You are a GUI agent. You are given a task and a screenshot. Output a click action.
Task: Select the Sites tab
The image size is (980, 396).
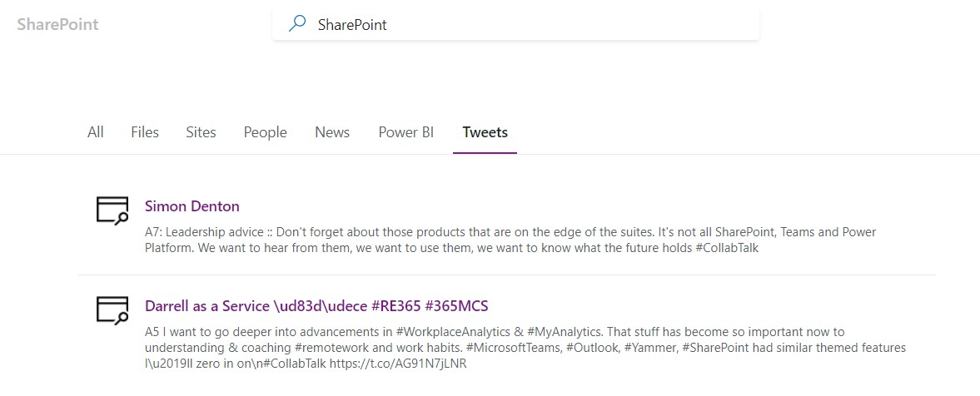201,132
